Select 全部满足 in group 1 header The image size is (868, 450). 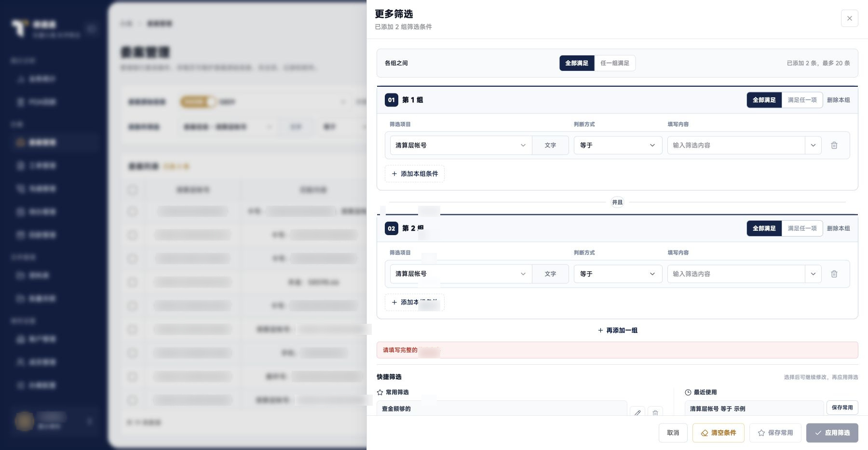764,100
